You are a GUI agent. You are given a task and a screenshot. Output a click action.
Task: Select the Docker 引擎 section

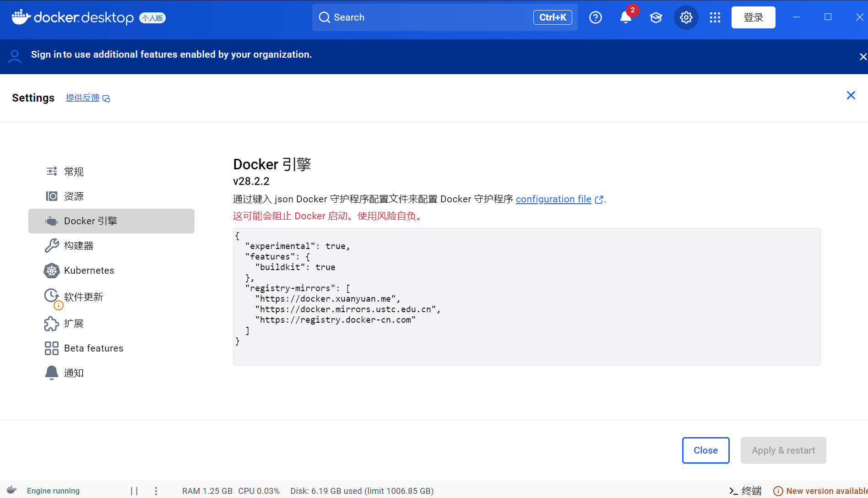(x=111, y=221)
